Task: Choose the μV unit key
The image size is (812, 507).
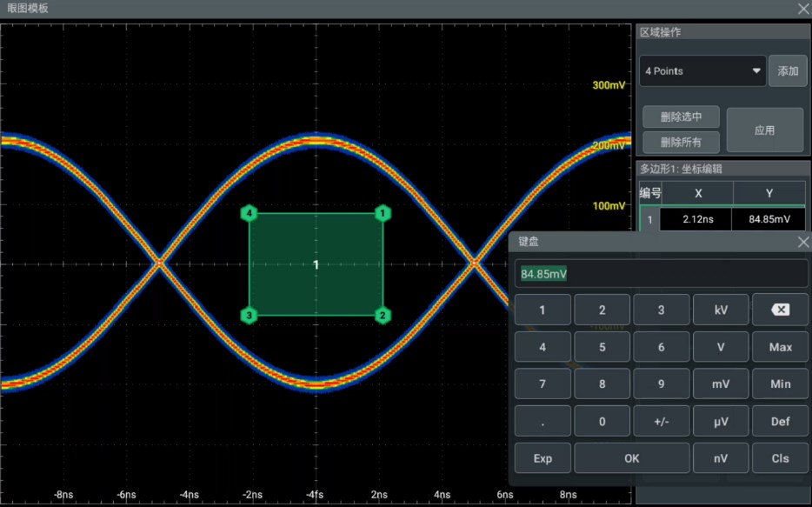Action: click(x=721, y=421)
